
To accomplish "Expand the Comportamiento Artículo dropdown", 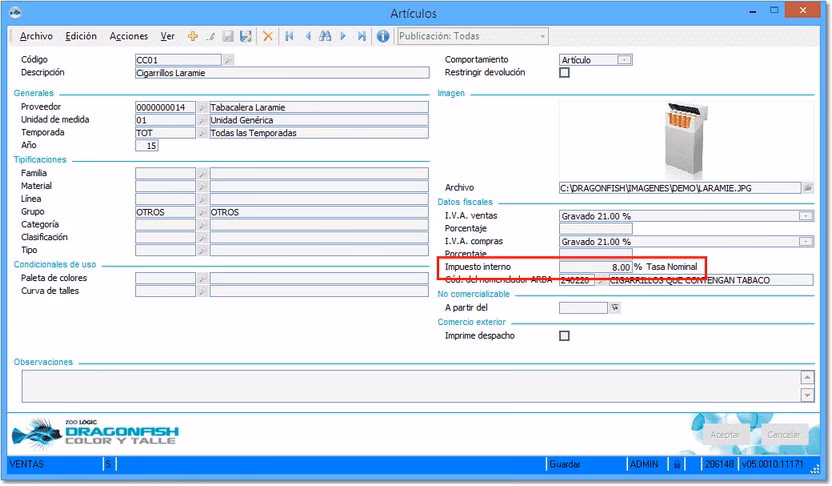I will (x=624, y=60).
